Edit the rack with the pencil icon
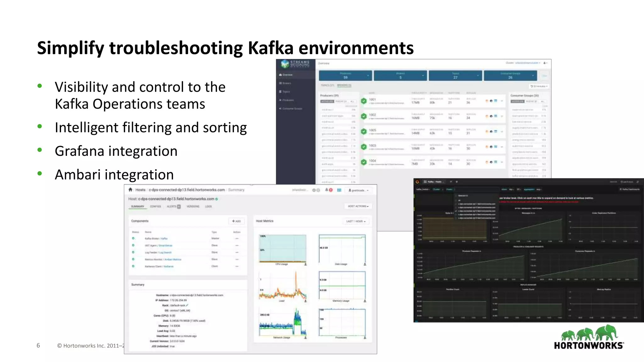Image resolution: width=644 pixels, height=362 pixels. coord(187,305)
